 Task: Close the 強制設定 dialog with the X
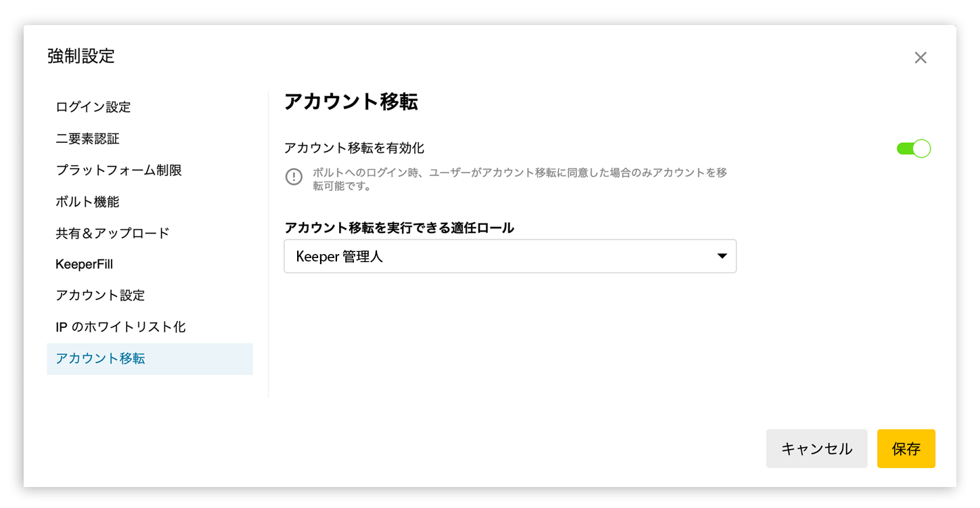point(920,58)
